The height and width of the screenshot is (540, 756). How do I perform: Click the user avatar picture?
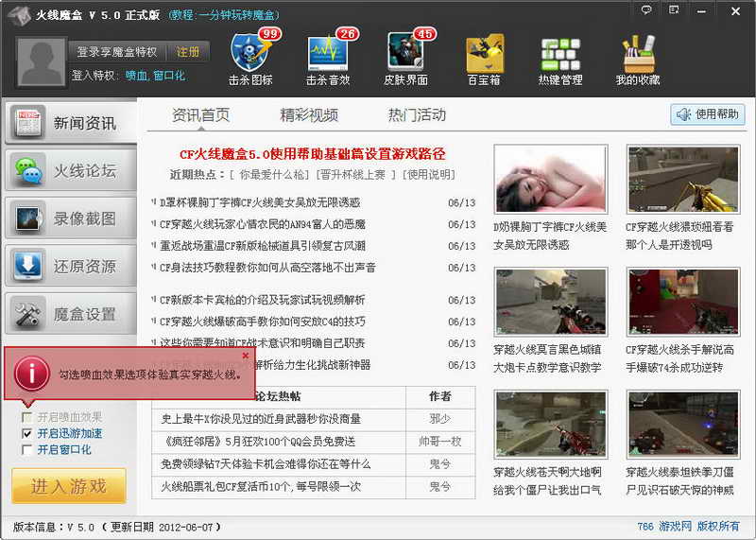(x=41, y=62)
